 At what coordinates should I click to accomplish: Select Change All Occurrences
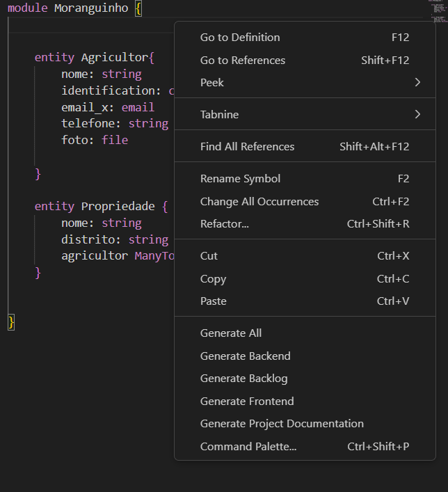pyautogui.click(x=305, y=201)
